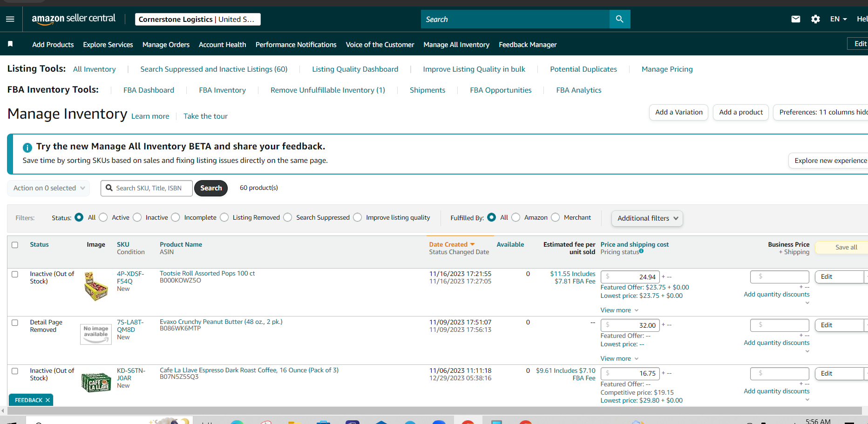Viewport: 868px width, 424px height.
Task: Select the Inactive status radio button
Action: [137, 217]
